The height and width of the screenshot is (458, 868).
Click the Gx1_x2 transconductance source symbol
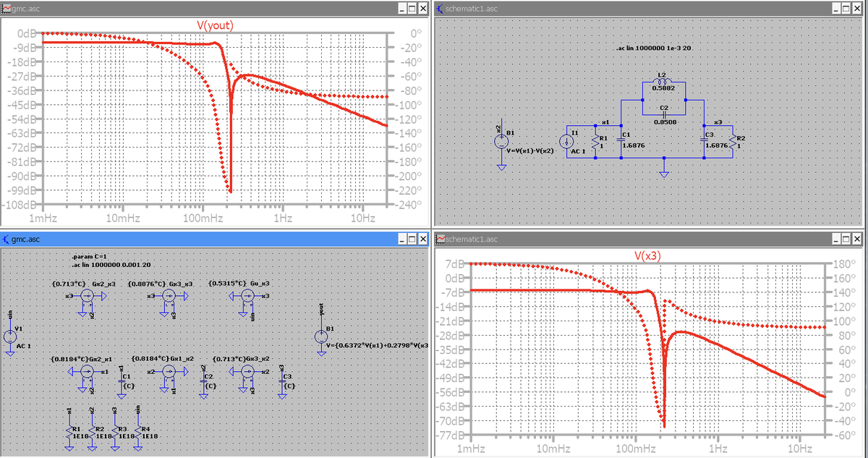pos(169,372)
